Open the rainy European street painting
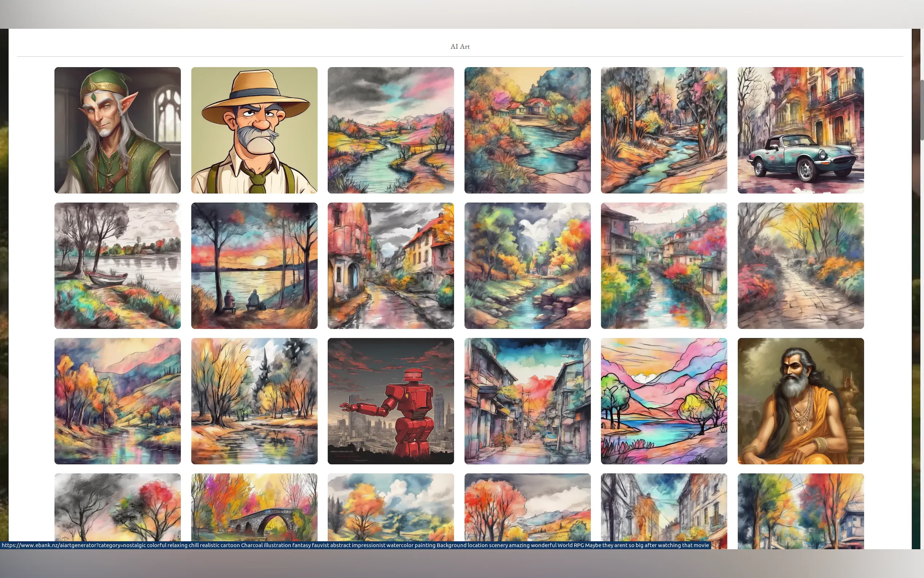 coord(390,265)
